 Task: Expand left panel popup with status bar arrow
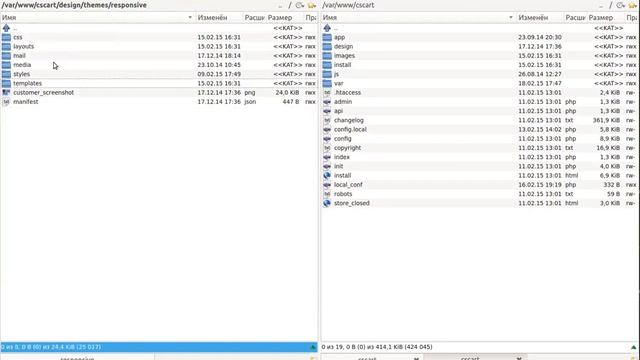pos(313,347)
